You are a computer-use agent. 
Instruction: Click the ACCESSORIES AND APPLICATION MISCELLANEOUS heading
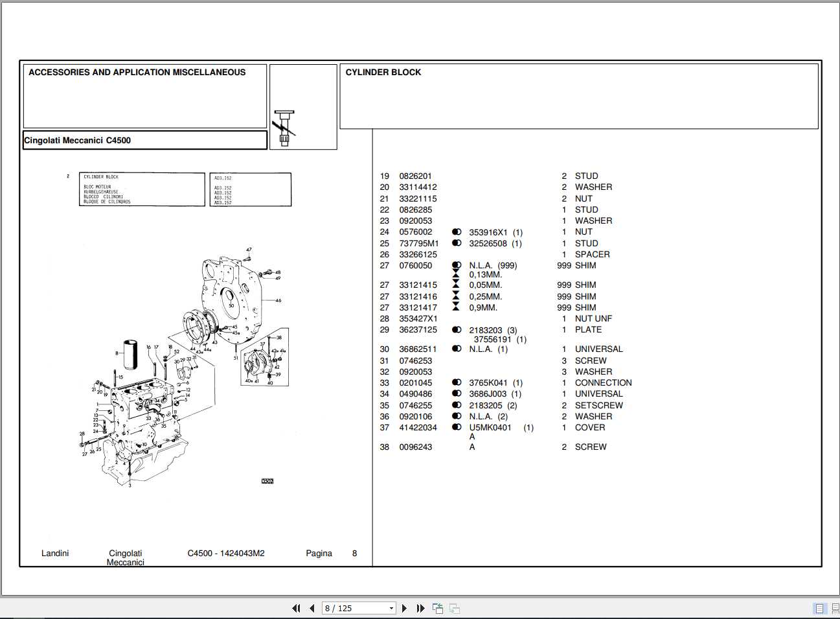click(137, 72)
